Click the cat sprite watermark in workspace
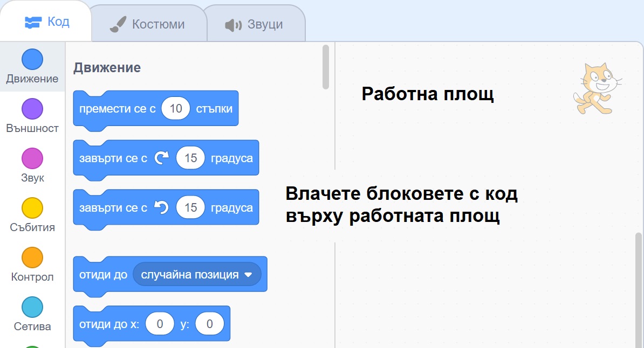Viewport: 644px width, 348px height. coord(597,88)
